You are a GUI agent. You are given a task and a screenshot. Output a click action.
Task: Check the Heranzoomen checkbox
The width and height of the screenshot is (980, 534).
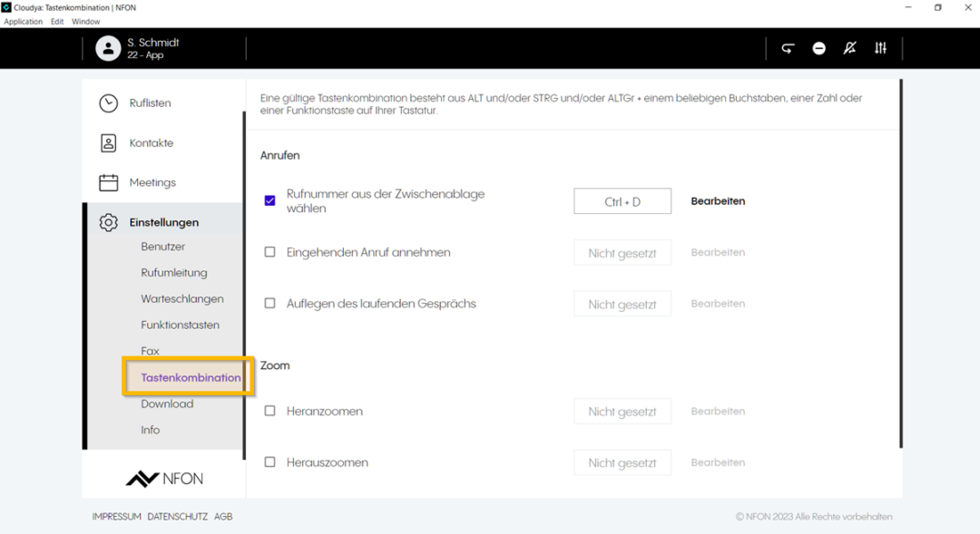tap(269, 411)
